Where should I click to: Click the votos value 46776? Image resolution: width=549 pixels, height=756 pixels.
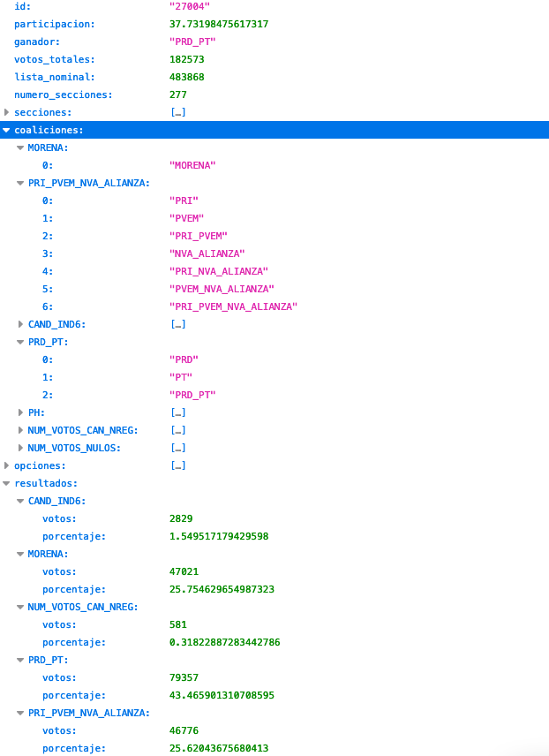tap(184, 731)
